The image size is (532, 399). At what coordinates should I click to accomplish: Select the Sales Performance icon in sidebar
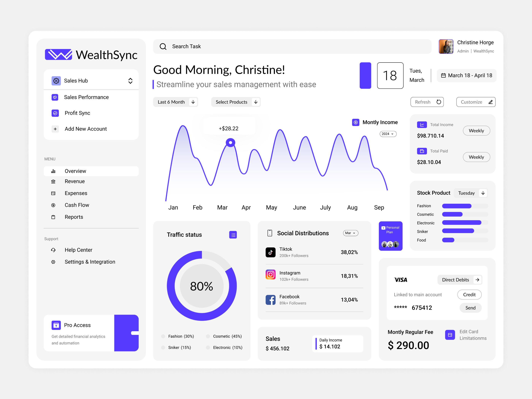pos(55,97)
